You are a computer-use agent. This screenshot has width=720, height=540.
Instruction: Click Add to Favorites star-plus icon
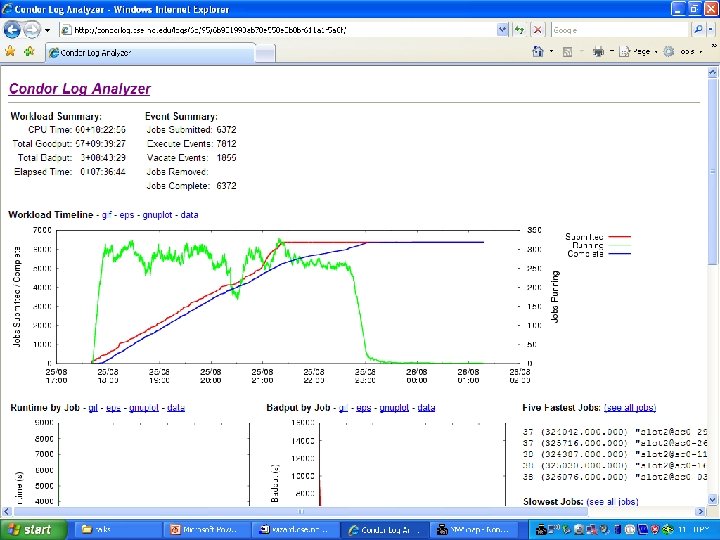[29, 51]
